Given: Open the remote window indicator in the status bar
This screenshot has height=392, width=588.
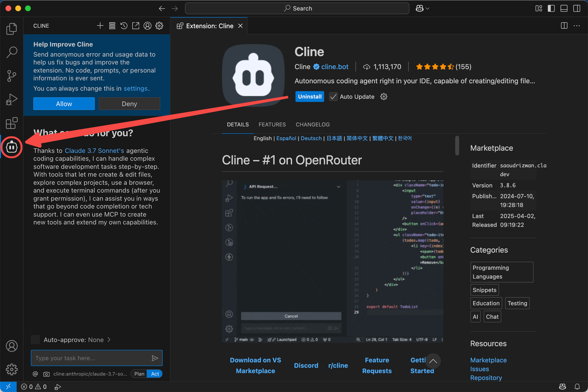Looking at the screenshot, I should [x=8, y=386].
